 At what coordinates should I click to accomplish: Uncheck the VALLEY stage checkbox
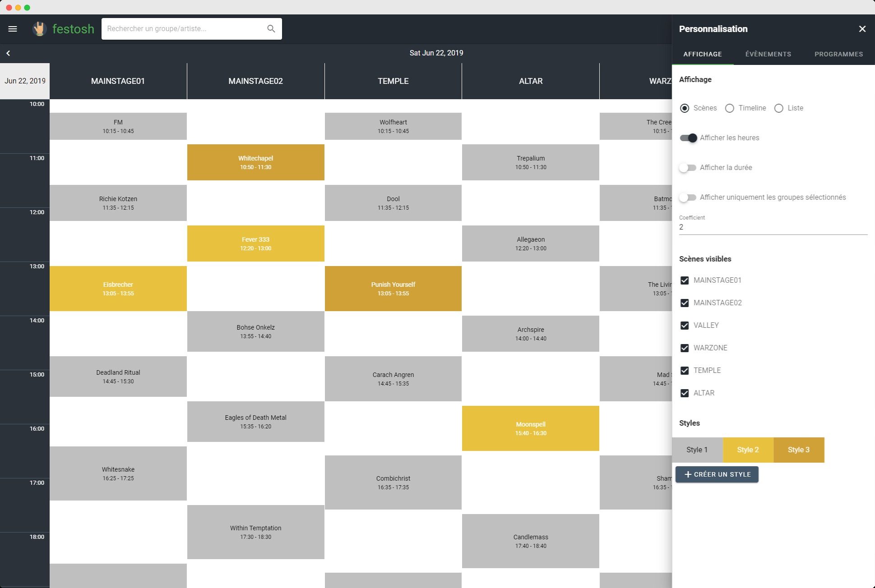[685, 326]
